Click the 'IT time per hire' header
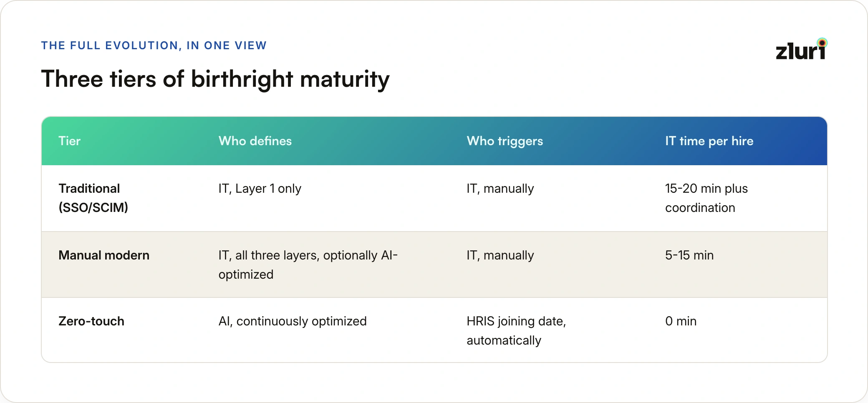The width and height of the screenshot is (868, 403). coord(709,141)
